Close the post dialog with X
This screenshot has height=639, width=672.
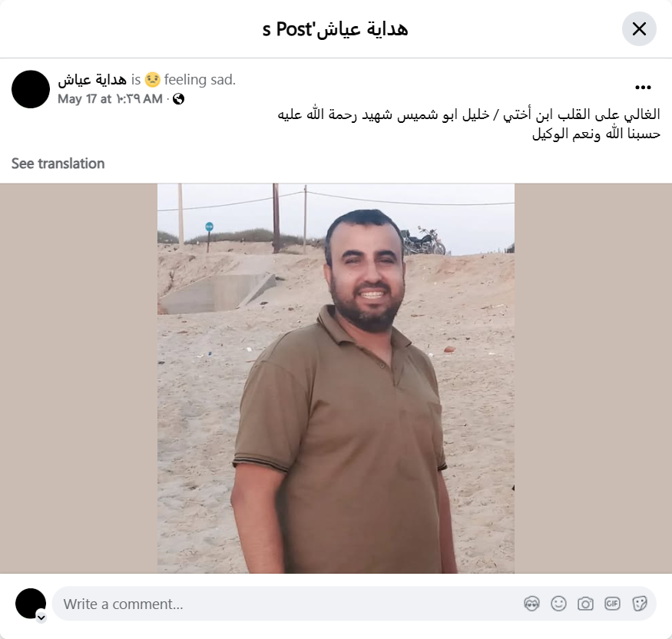click(639, 29)
